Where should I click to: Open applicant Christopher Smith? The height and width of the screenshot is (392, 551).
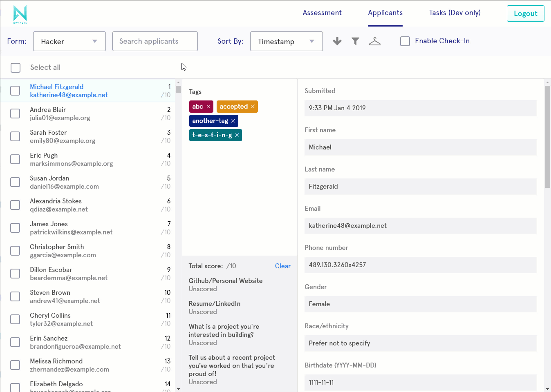coord(87,251)
